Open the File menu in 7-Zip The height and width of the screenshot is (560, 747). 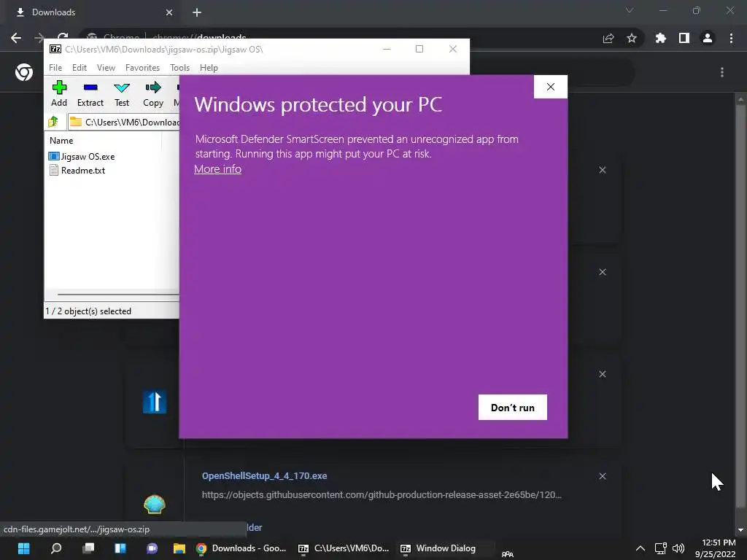[55, 68]
